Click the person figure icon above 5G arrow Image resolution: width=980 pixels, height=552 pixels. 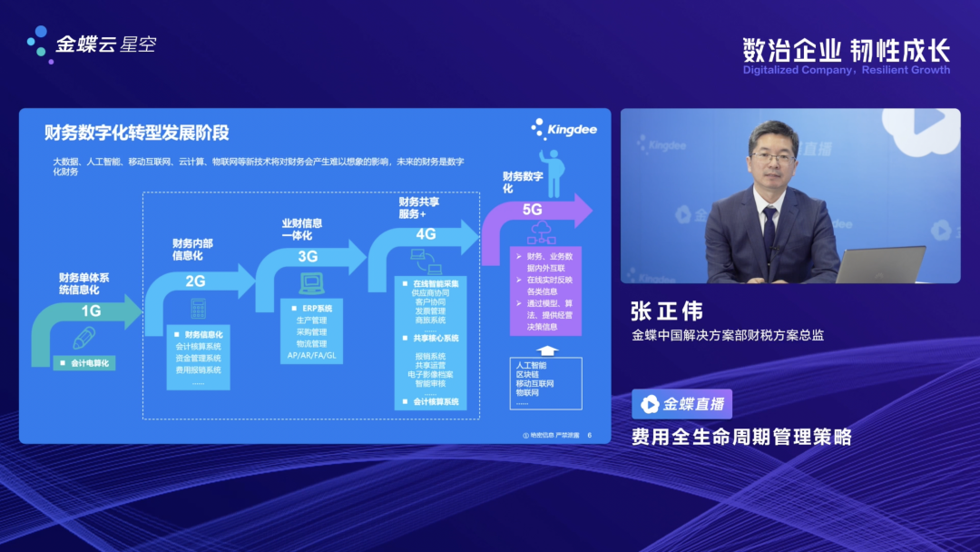pos(552,174)
